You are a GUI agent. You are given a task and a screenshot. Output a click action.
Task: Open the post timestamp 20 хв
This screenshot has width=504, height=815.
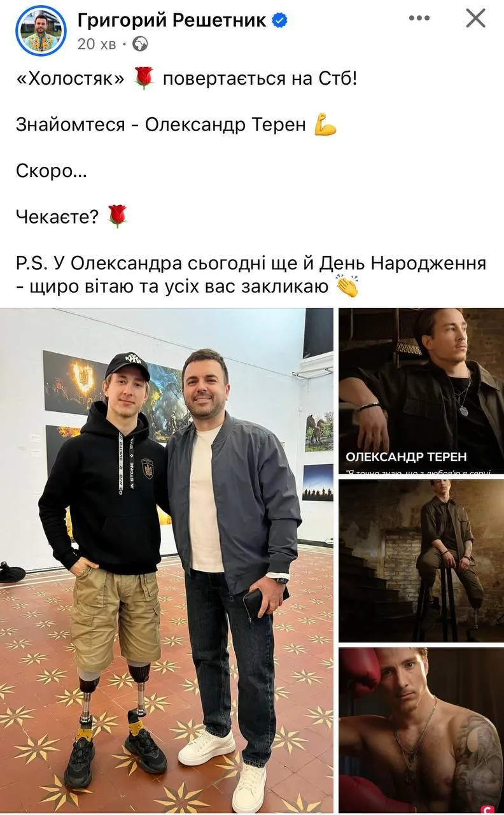tap(95, 44)
